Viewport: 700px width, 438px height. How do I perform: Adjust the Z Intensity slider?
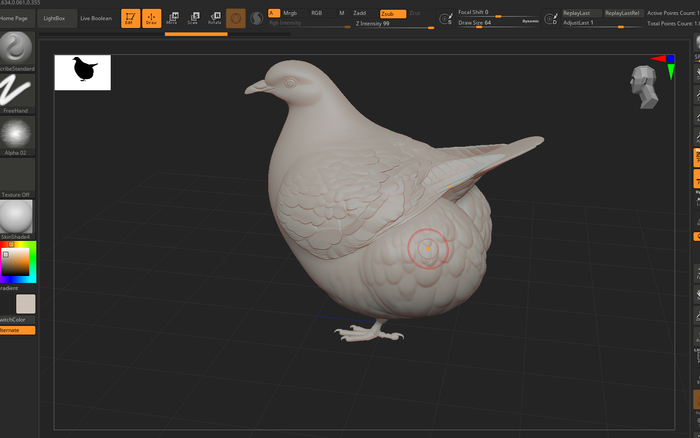tap(395, 25)
